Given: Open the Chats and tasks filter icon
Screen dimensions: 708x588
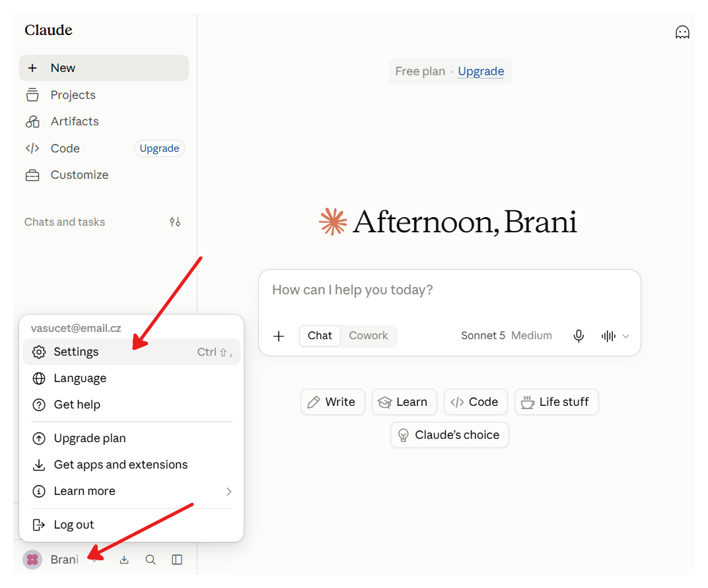Looking at the screenshot, I should (x=175, y=222).
